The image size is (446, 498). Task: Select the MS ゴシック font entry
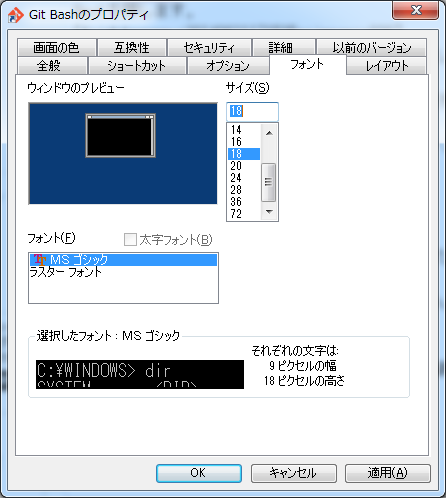123,260
